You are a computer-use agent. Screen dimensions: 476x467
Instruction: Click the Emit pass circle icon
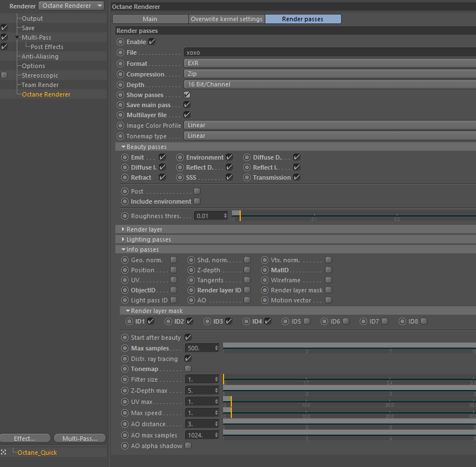click(125, 157)
